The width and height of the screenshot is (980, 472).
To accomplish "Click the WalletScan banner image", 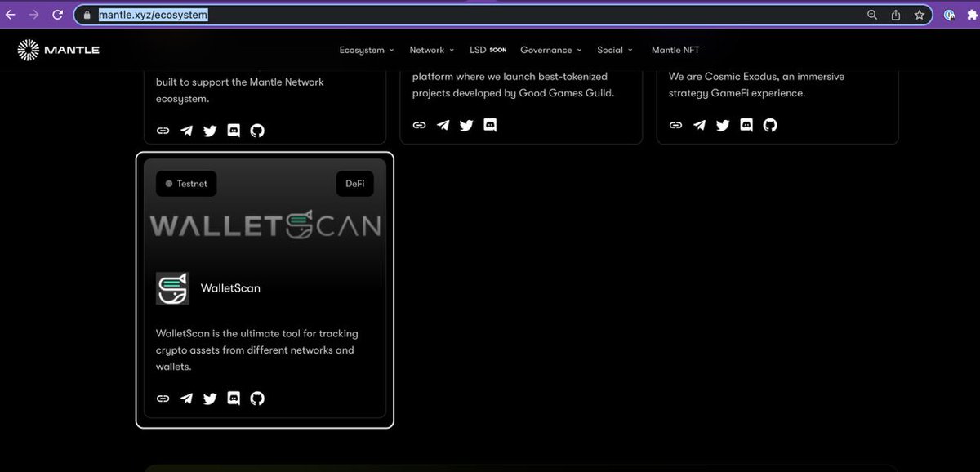I will pyautogui.click(x=265, y=225).
